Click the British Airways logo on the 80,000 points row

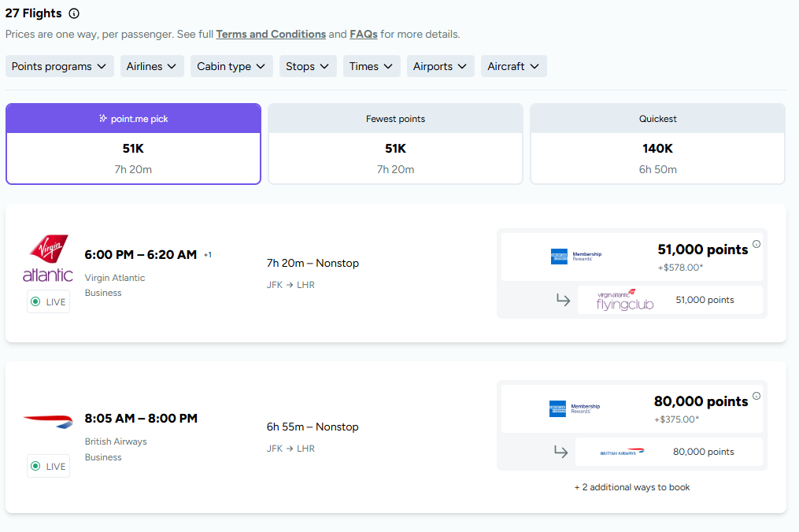620,451
